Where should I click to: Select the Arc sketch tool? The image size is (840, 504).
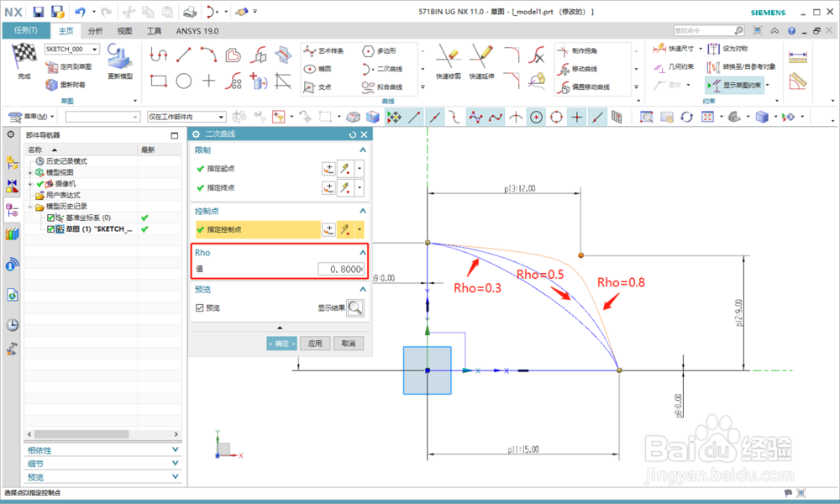tap(208, 54)
